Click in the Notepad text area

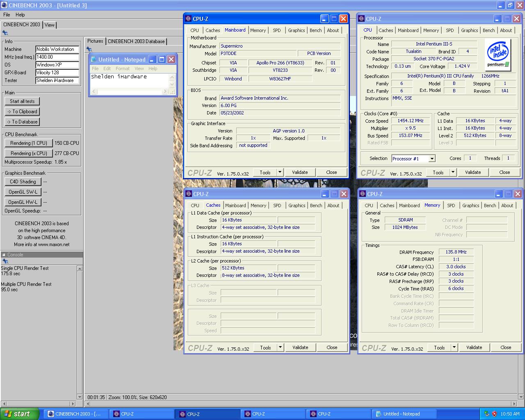[x=130, y=80]
